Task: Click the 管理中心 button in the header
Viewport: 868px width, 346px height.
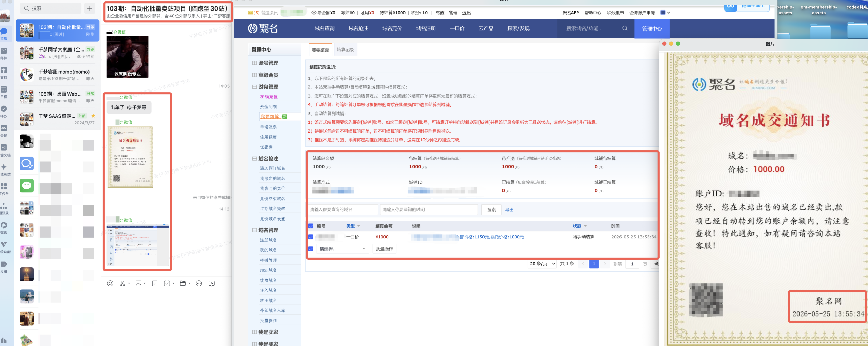Action: (x=652, y=28)
